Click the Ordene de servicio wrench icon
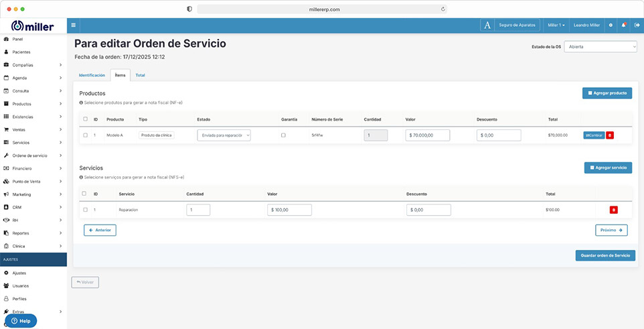The width and height of the screenshot is (644, 329). coord(6,155)
